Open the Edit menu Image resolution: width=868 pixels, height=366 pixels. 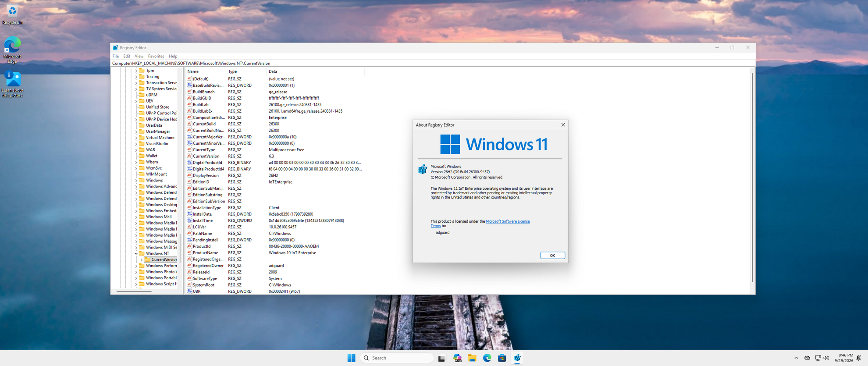127,56
